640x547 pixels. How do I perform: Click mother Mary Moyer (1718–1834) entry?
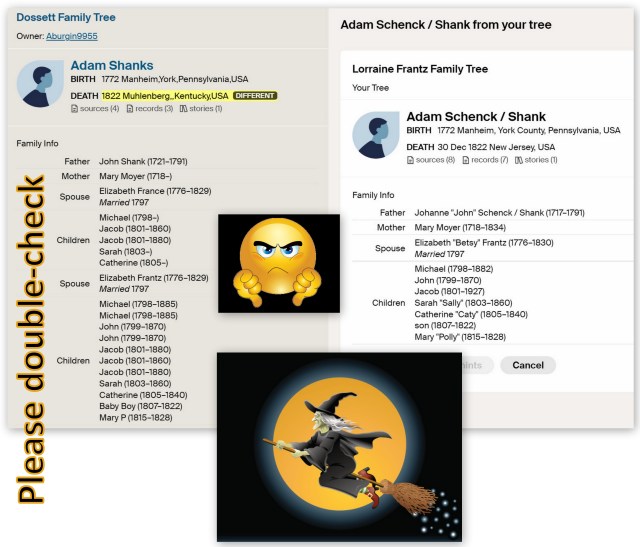pos(467,228)
